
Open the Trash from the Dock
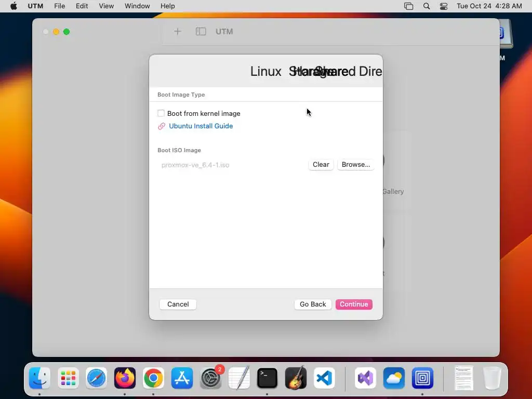coord(492,378)
